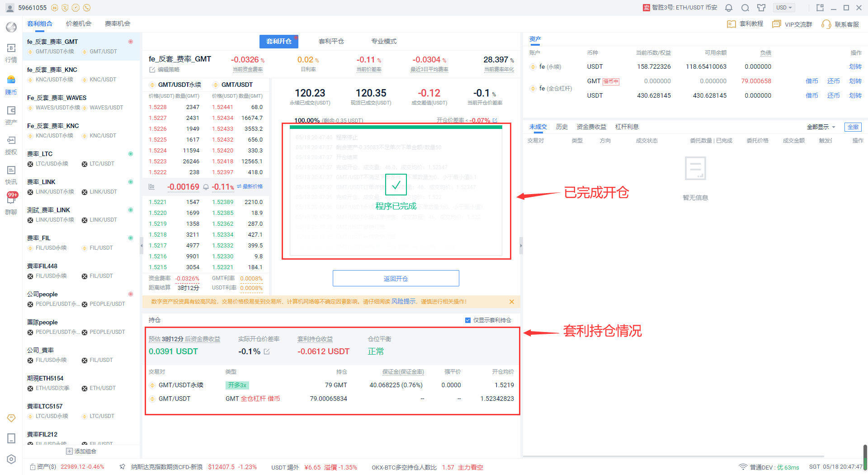Click the diamond VIP icon in sidebar

click(x=11, y=418)
